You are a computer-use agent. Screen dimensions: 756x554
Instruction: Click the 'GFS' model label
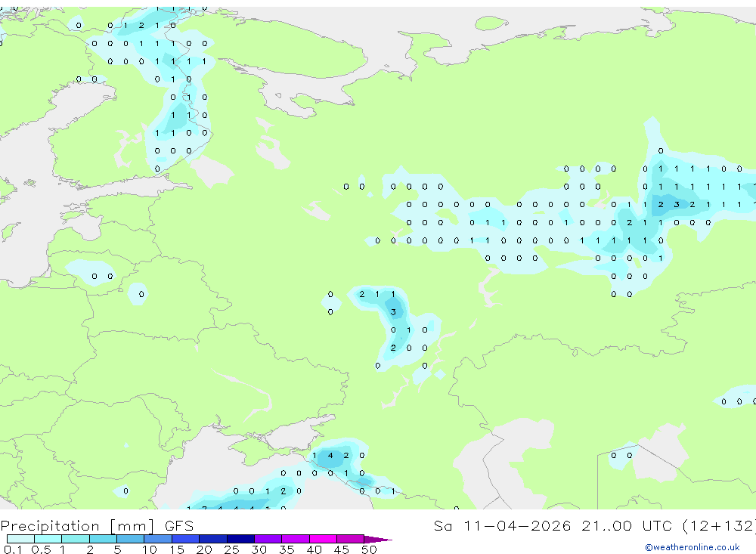tap(179, 525)
